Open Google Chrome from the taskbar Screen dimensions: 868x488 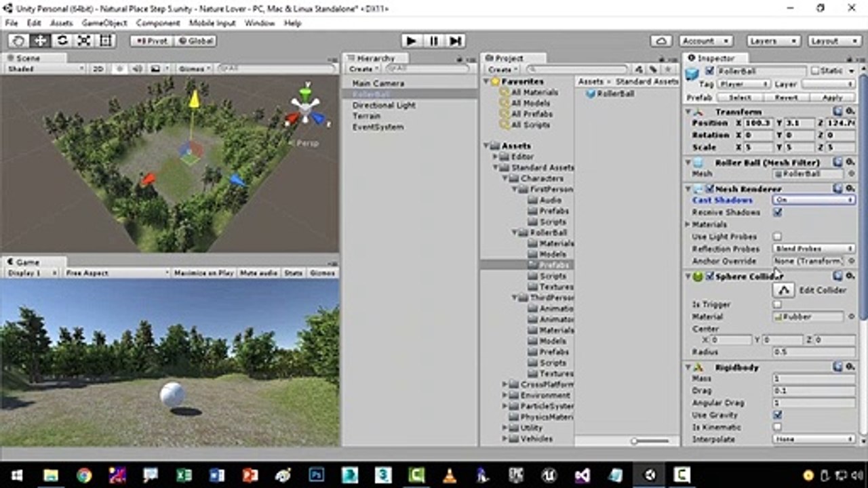[84, 475]
